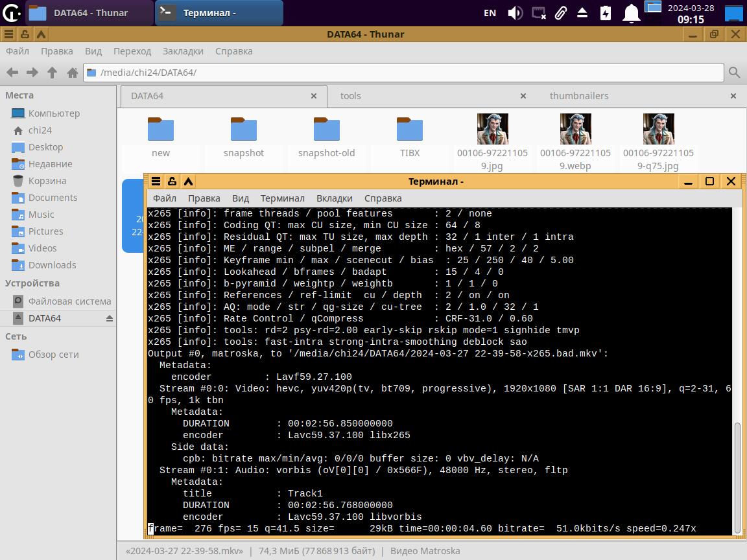Eject DATA64 using the eject icon
The width and height of the screenshot is (747, 560).
tap(109, 318)
